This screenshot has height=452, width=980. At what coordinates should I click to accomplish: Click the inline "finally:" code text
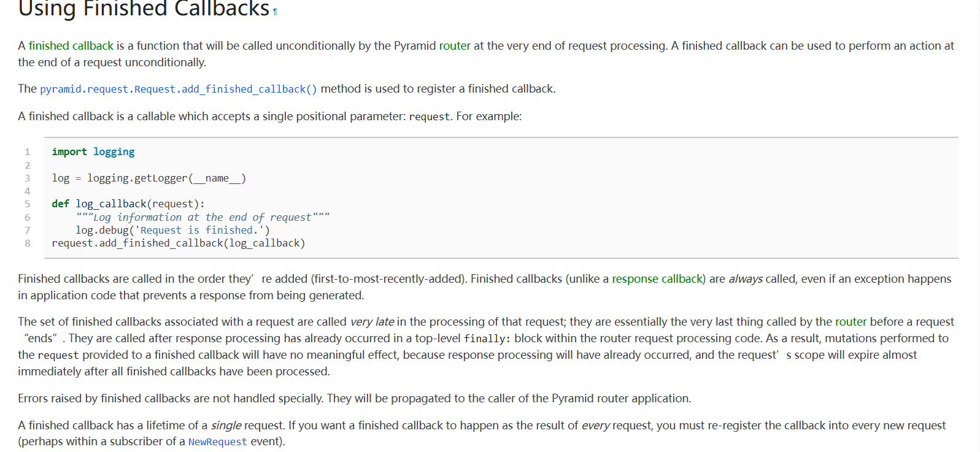[487, 339]
